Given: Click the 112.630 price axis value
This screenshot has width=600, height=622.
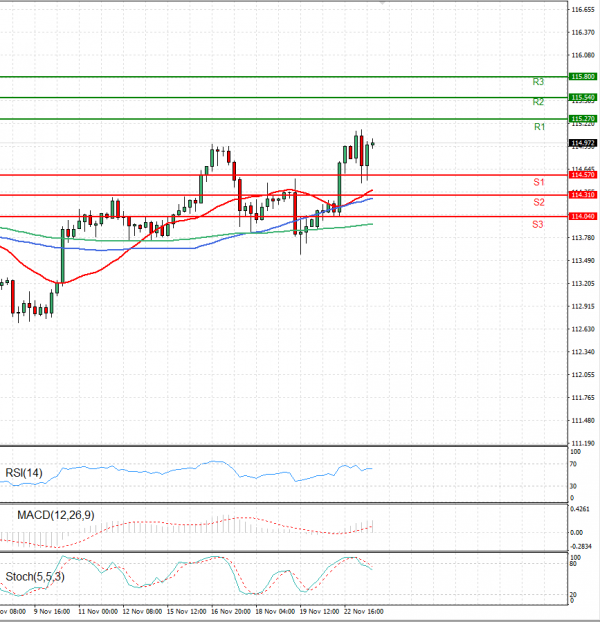Looking at the screenshot, I should tap(583, 329).
